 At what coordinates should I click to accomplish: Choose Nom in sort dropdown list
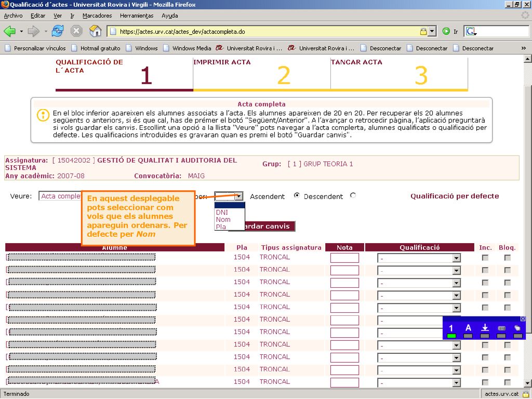229,220
